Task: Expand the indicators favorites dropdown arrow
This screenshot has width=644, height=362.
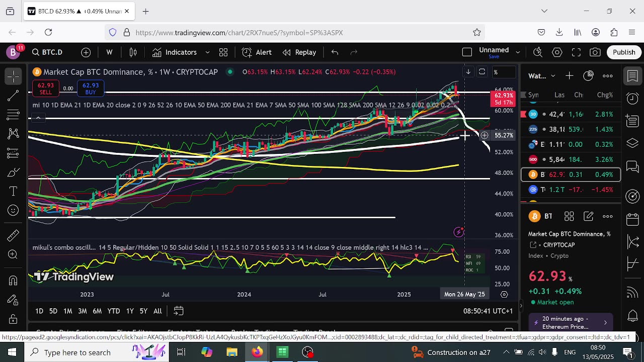Action: pyautogui.click(x=207, y=52)
